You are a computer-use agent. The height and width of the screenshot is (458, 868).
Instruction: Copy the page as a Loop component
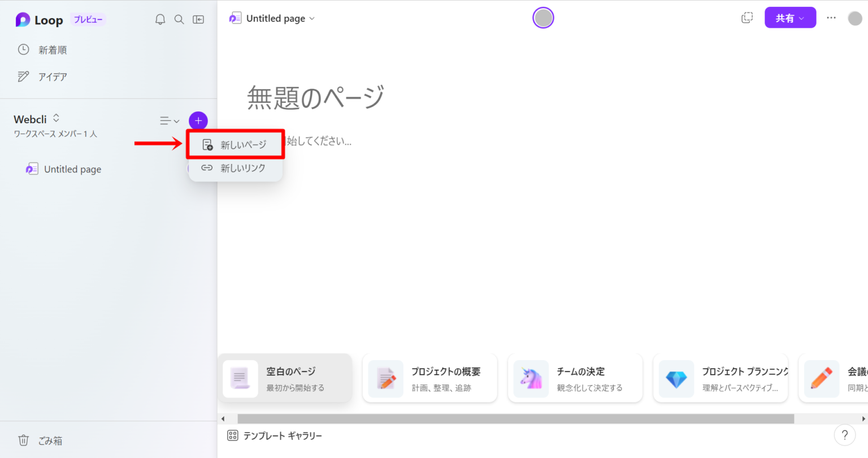747,18
